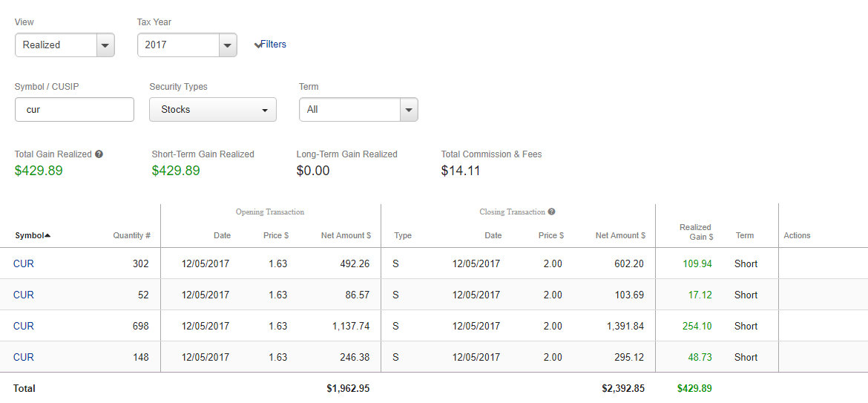
Task: Click closing transaction Type column header
Action: (403, 235)
